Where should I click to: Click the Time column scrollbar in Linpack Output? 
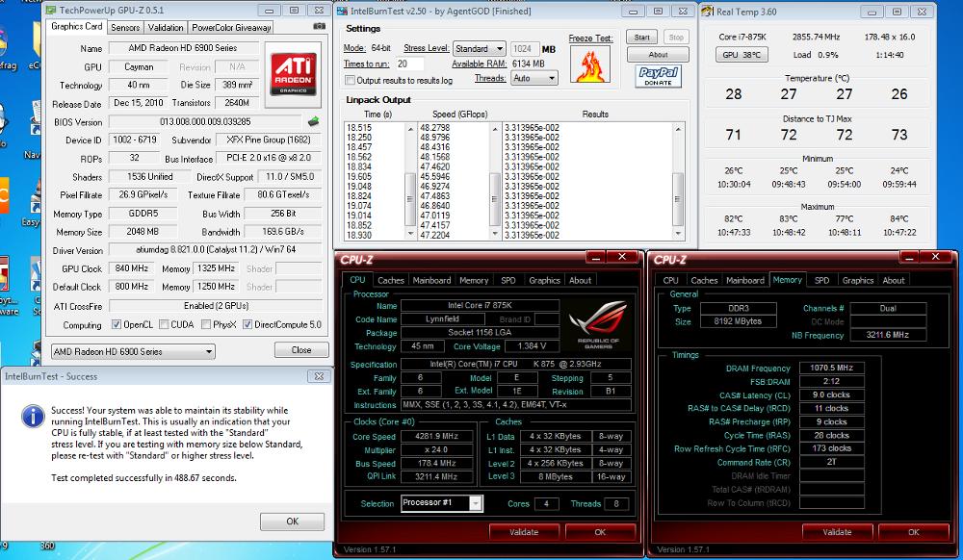(x=410, y=181)
